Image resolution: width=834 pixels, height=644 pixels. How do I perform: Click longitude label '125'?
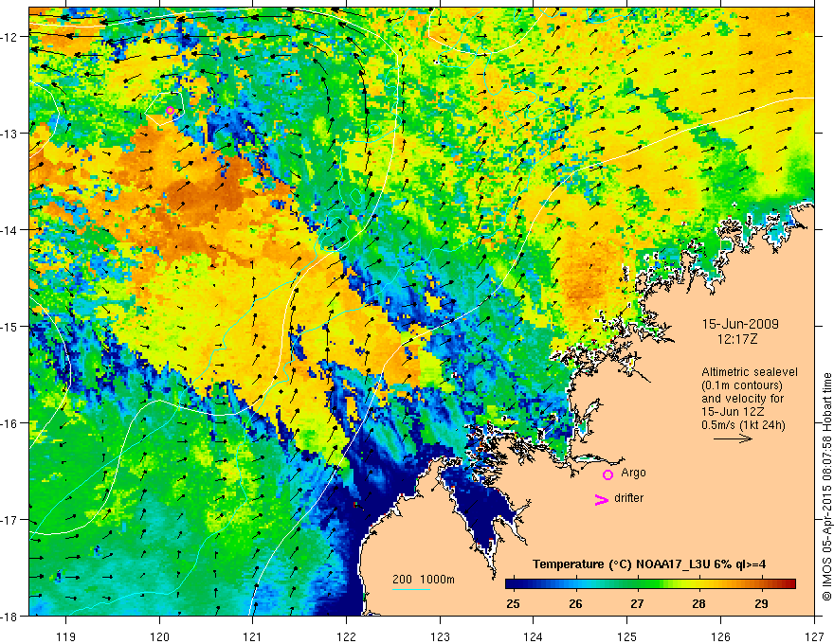point(627,636)
